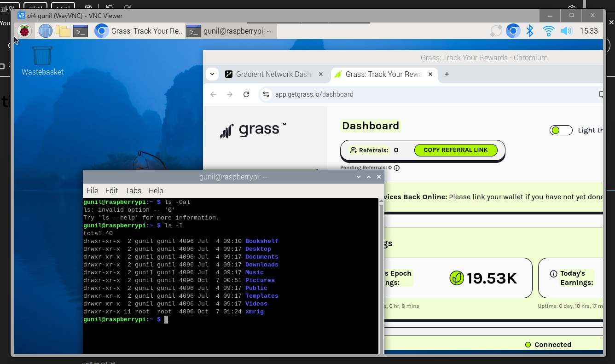Screen dimensions: 615x364
Task: Switch to the Grass Chromium taskbar entry
Action: 139,31
